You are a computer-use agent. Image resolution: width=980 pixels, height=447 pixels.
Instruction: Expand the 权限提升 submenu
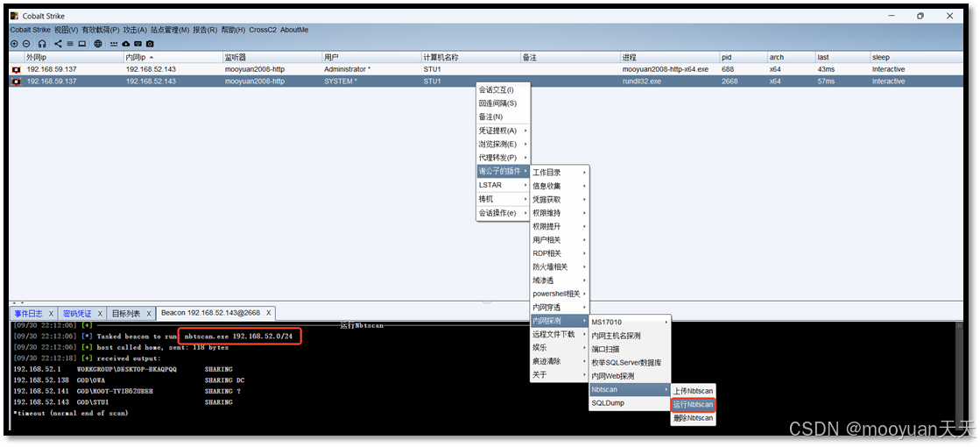pos(560,226)
